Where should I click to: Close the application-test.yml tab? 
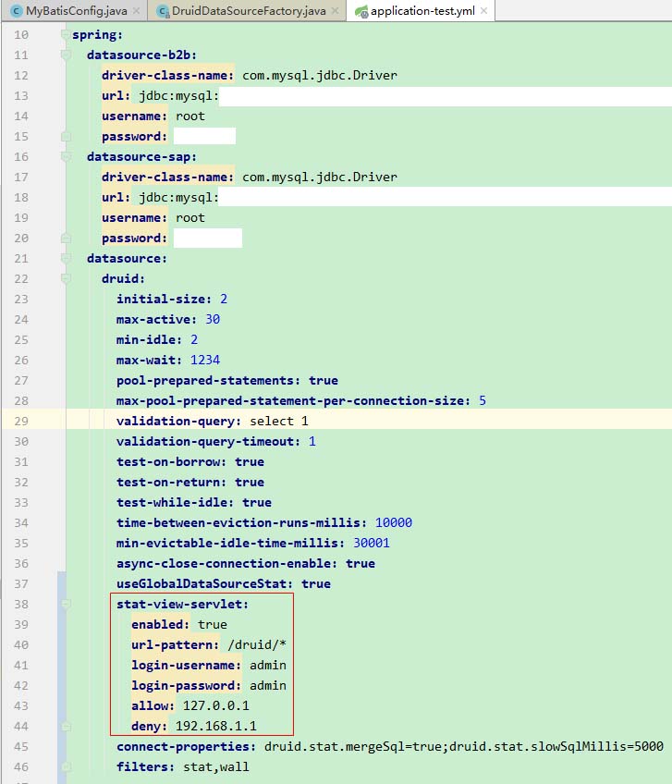[x=483, y=10]
